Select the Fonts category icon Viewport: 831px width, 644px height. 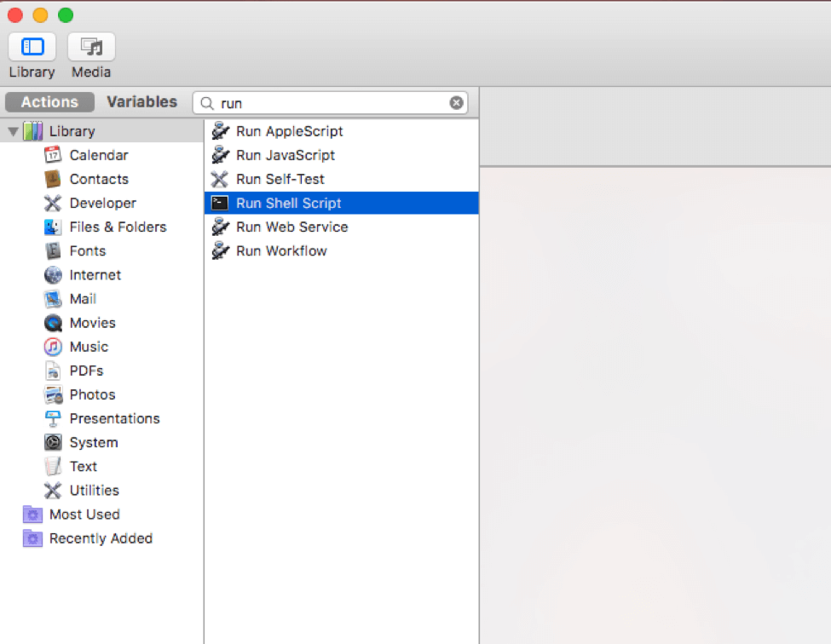click(53, 250)
